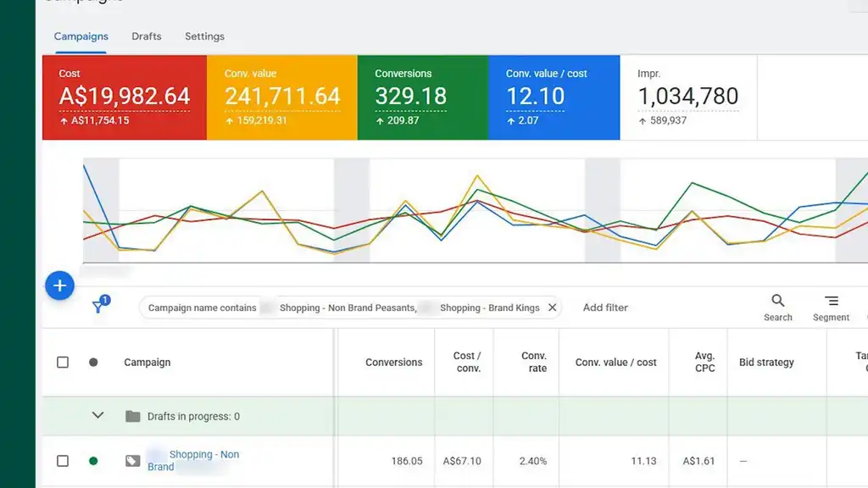
Task: Click the Drafts in progress: 0 label
Action: pyautogui.click(x=193, y=417)
